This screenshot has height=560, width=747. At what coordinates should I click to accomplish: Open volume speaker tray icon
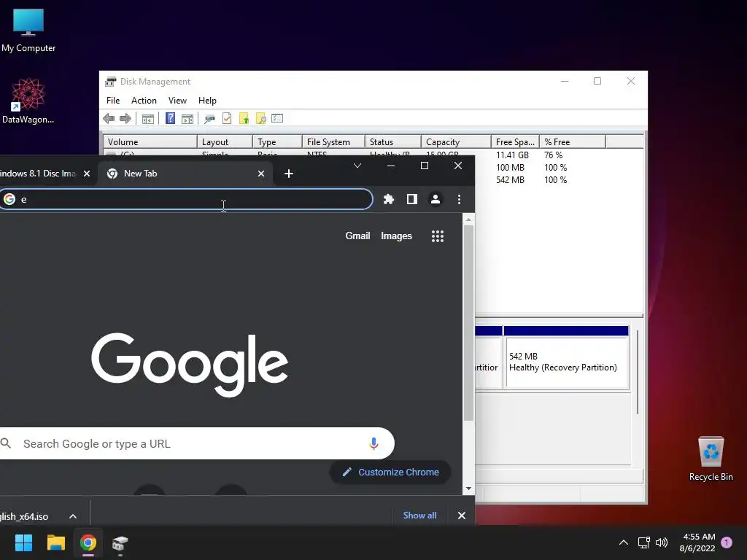[x=662, y=542]
